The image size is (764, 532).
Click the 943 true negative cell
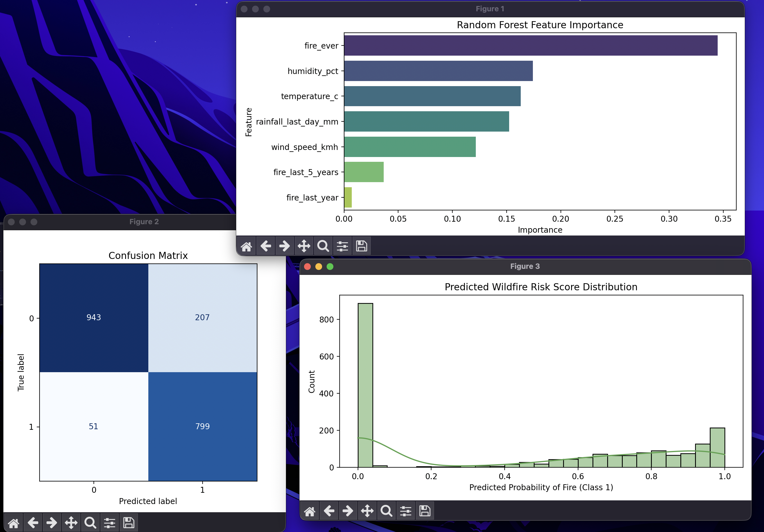(x=94, y=318)
